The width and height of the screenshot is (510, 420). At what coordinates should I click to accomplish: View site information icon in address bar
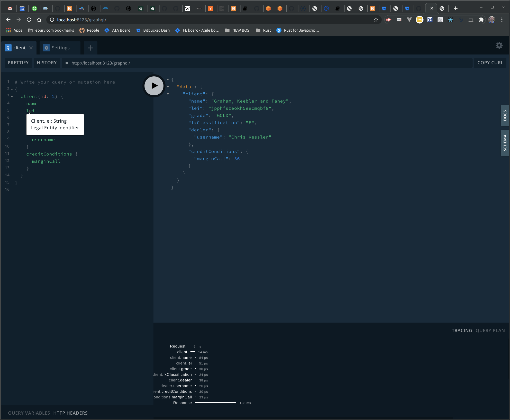click(52, 20)
